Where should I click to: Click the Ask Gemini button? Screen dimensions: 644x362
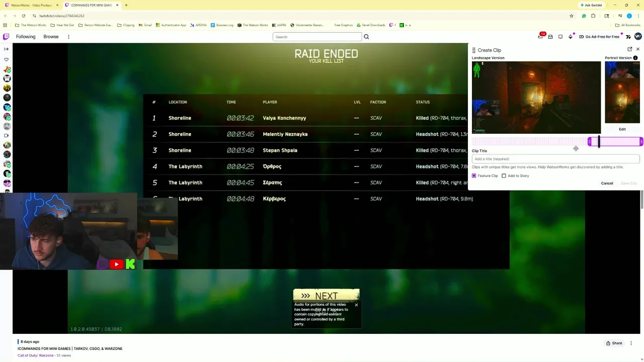coord(591,5)
